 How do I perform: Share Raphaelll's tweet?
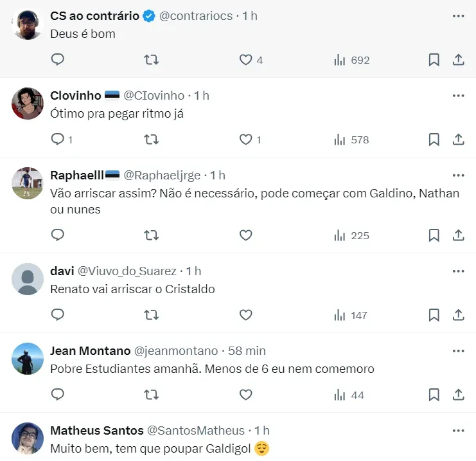(459, 235)
